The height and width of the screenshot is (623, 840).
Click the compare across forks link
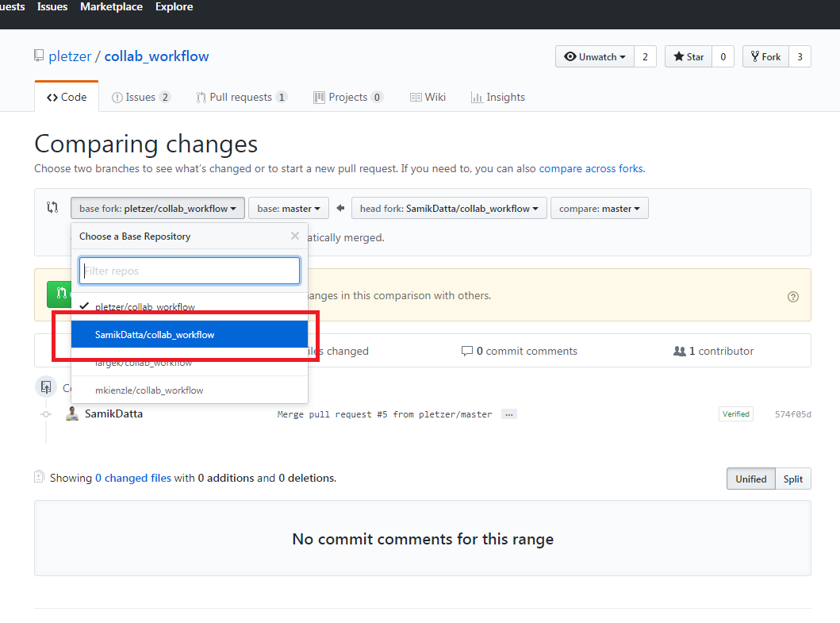pos(591,168)
